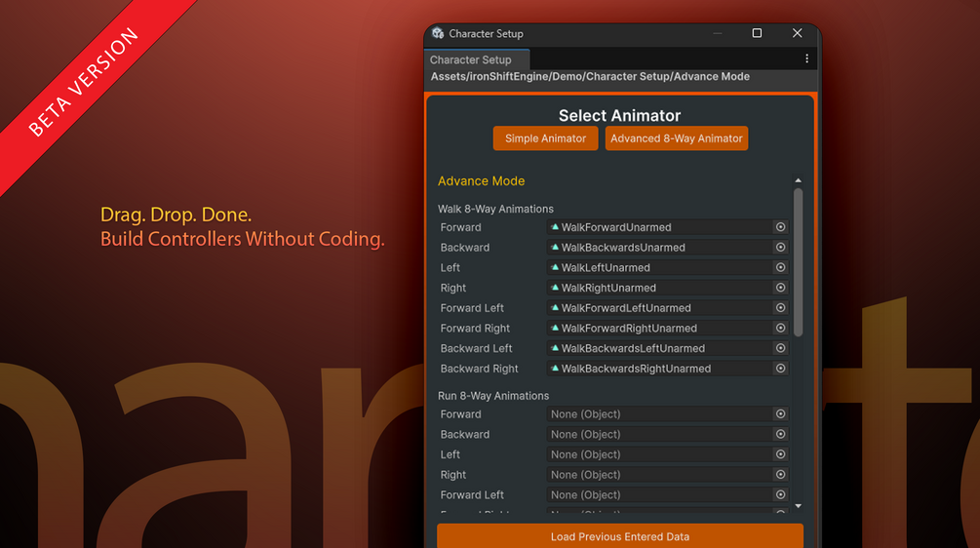Viewport: 980px width, 548px height.
Task: Click the WalkForwardRightUnarmed clip icon
Action: click(x=555, y=328)
